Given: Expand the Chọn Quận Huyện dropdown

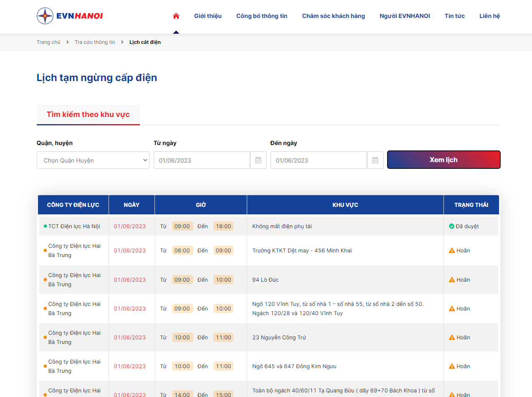Looking at the screenshot, I should 93,160.
